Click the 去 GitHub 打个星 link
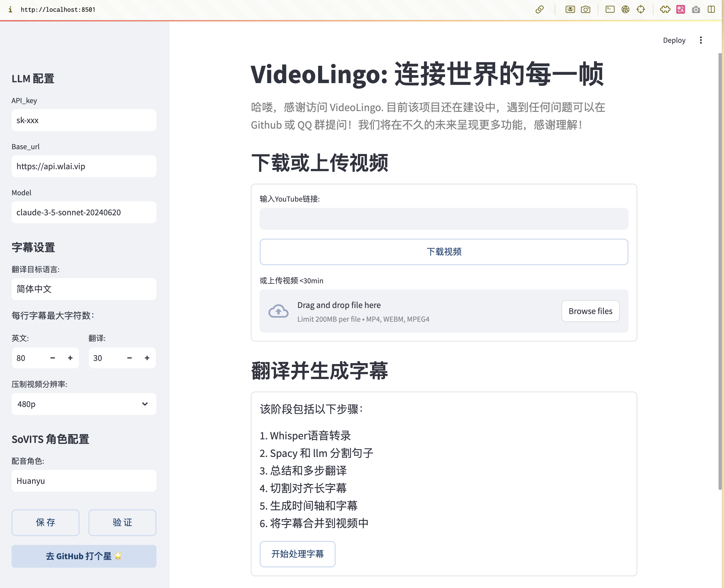Viewport: 724px width, 588px height. (x=84, y=556)
